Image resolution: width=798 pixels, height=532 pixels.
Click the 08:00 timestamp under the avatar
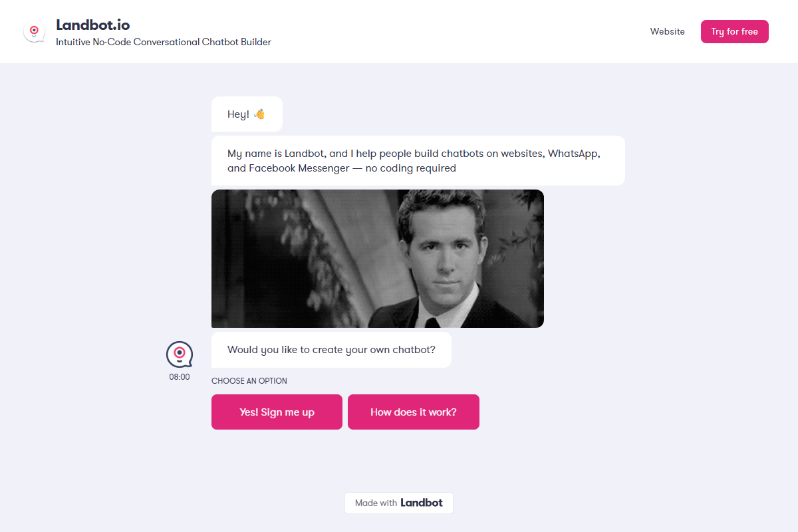178,376
